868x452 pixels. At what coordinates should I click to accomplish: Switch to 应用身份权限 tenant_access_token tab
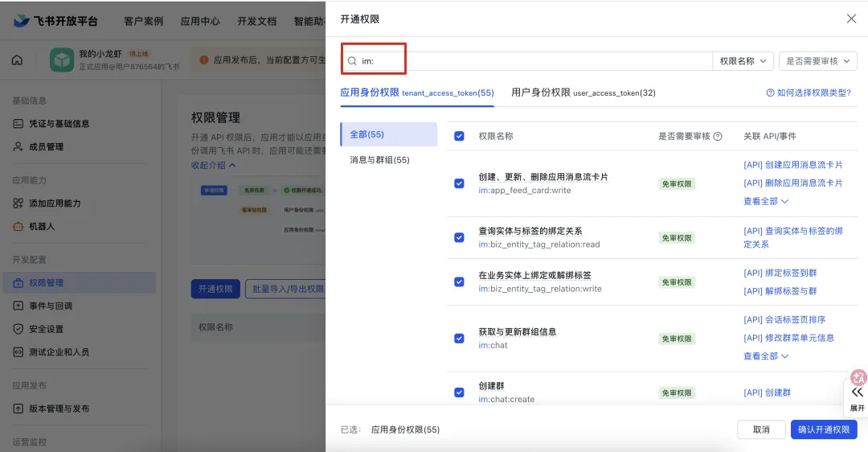tap(417, 92)
